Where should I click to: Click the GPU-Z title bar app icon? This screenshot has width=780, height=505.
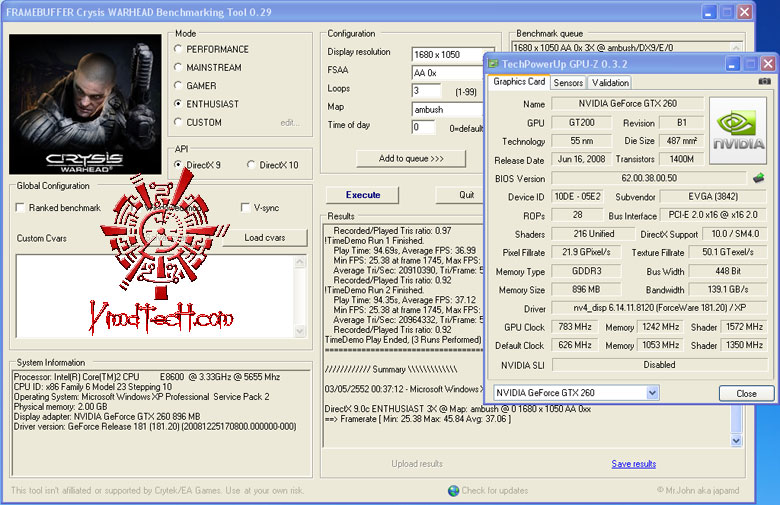click(x=493, y=64)
